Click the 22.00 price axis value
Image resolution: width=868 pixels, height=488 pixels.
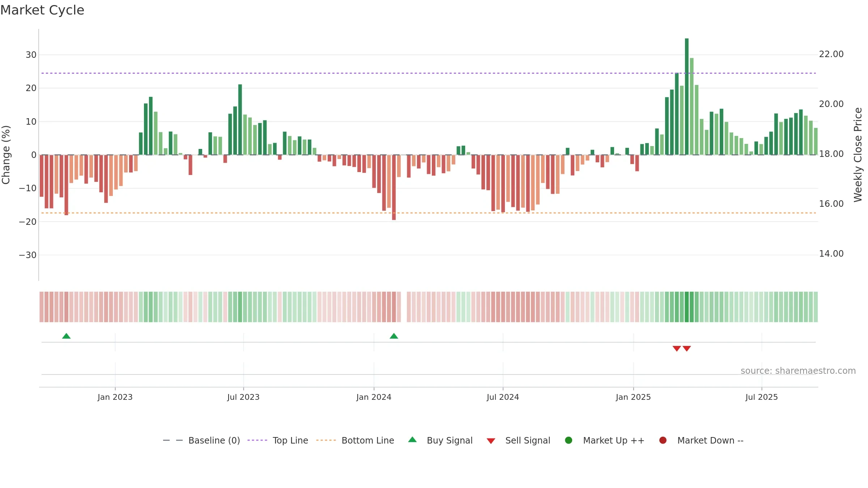pos(831,54)
